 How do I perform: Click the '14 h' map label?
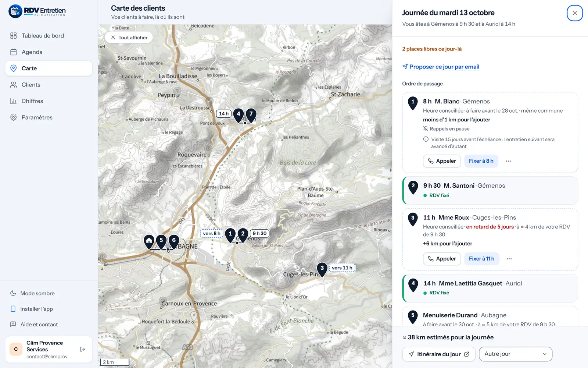click(x=224, y=114)
